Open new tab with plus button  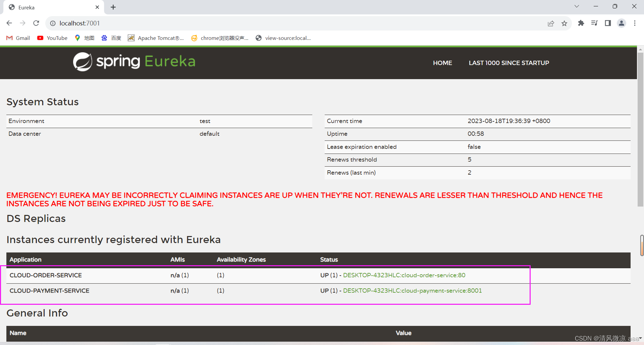[113, 7]
